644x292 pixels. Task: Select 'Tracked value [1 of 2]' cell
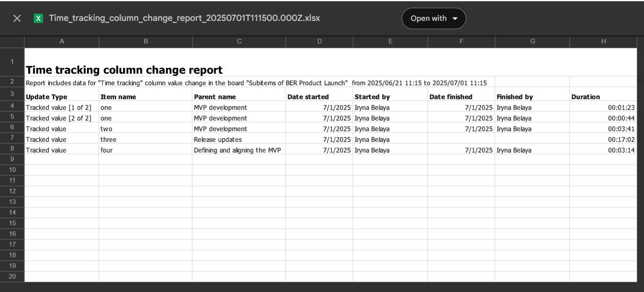62,107
